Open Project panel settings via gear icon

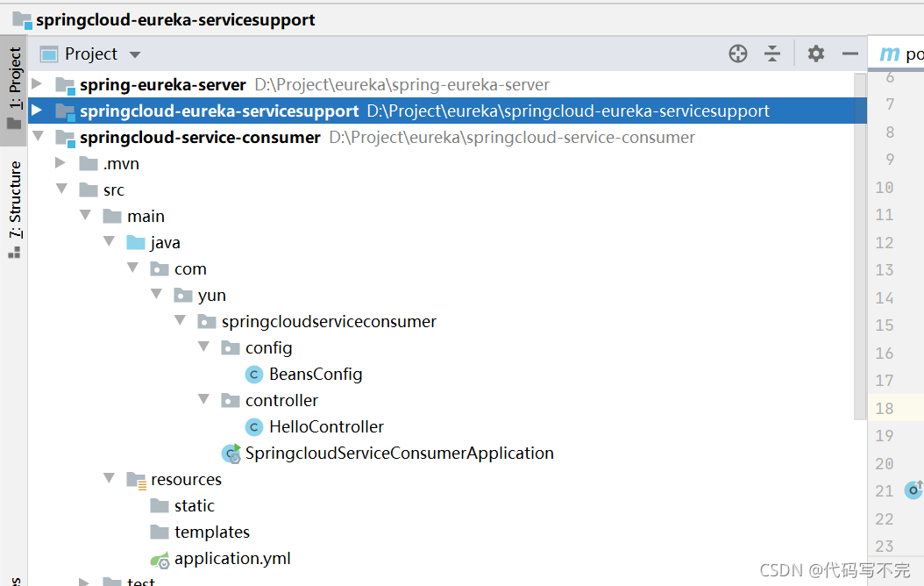point(815,54)
